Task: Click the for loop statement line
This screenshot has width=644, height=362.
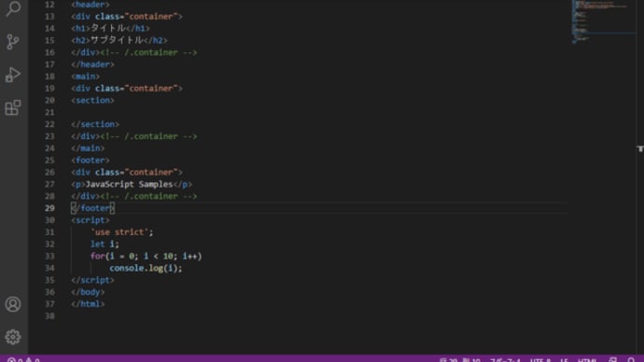Action: [x=147, y=257]
